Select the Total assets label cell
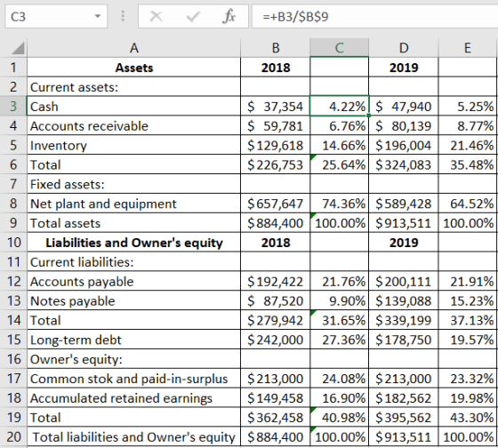The image size is (498, 448). coord(134,223)
